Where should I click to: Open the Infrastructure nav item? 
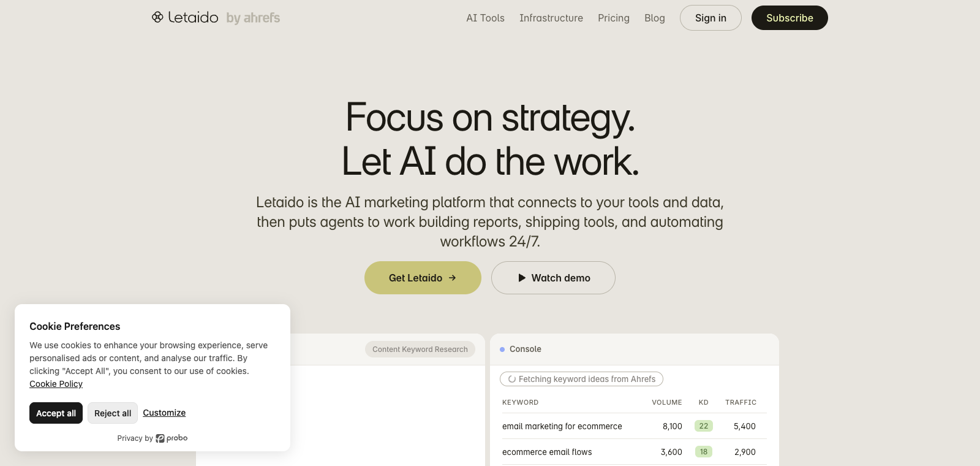pyautogui.click(x=551, y=18)
